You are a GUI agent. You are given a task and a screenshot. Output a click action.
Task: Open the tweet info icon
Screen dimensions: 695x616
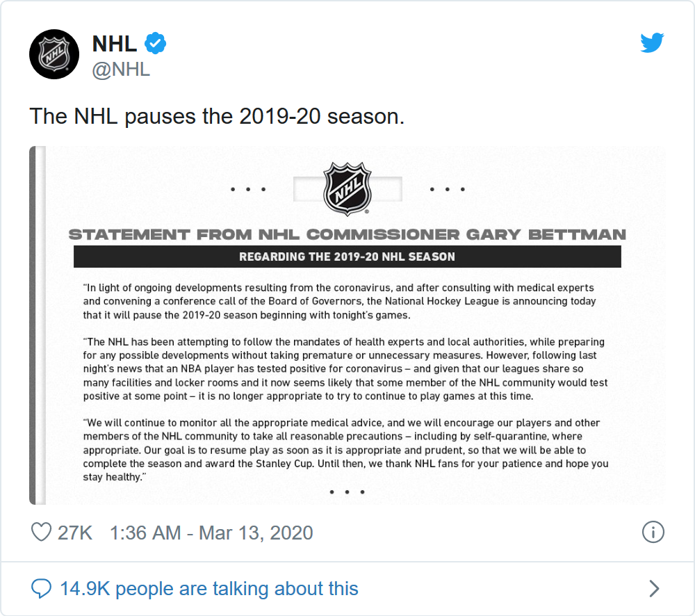(653, 533)
